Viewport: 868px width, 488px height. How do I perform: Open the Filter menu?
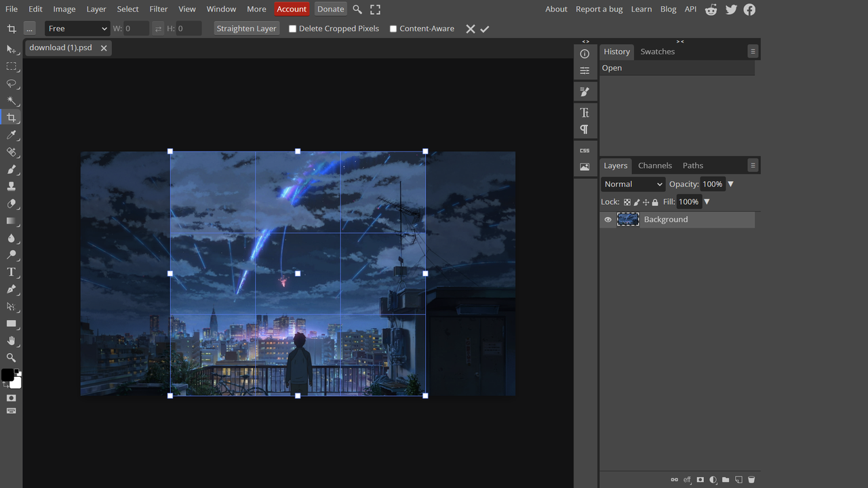pyautogui.click(x=158, y=9)
